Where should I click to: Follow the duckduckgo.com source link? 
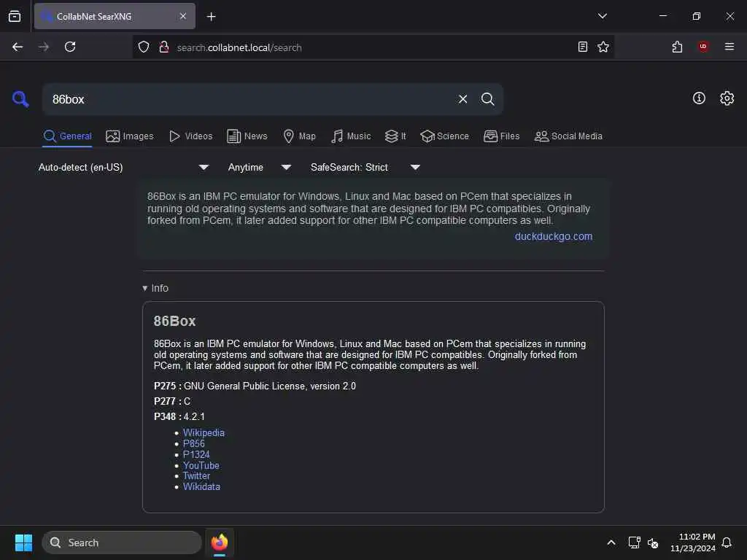[553, 236]
